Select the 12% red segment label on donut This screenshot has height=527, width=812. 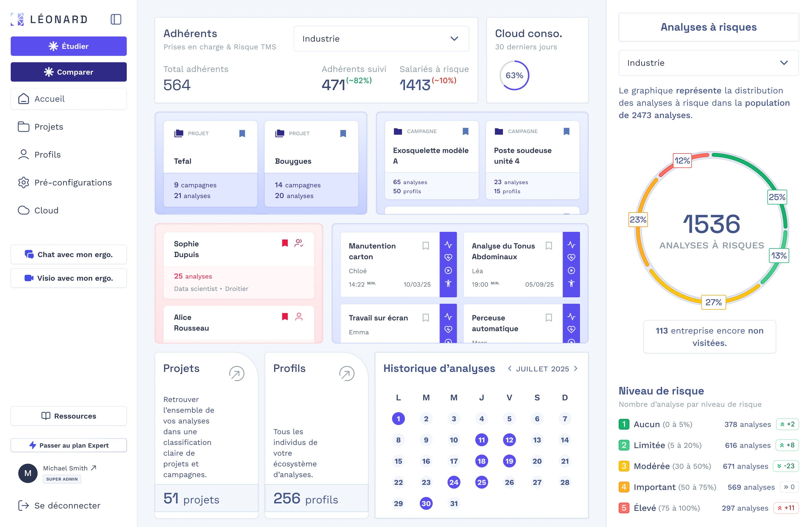pyautogui.click(x=682, y=160)
